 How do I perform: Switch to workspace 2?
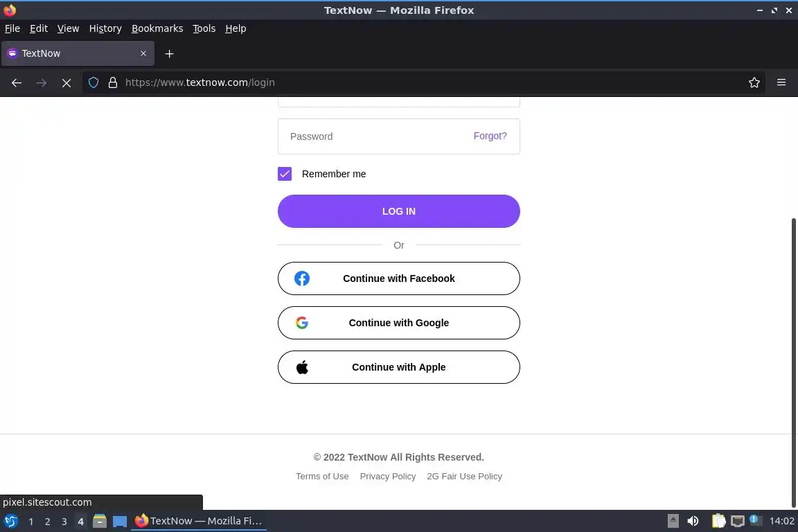pos(48,522)
